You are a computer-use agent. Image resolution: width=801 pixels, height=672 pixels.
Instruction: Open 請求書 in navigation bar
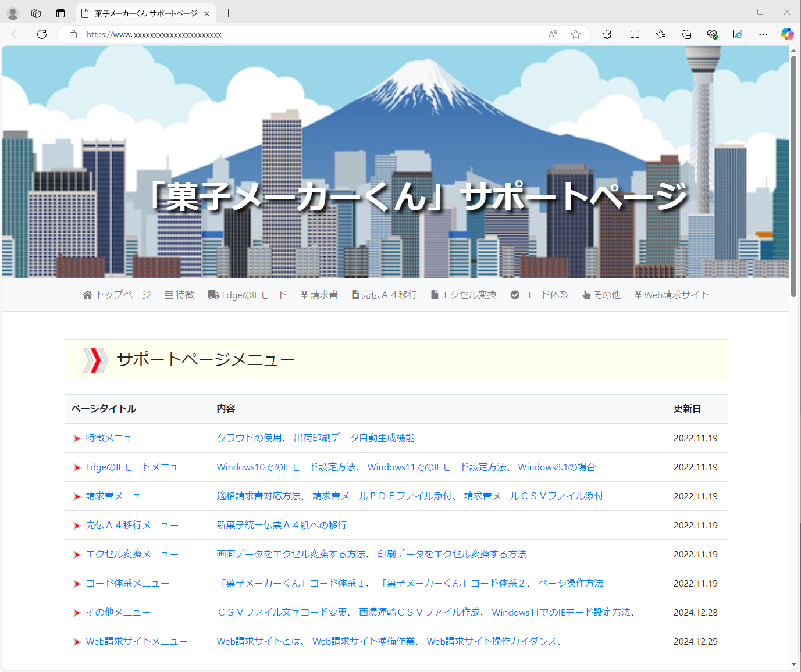[x=319, y=295]
